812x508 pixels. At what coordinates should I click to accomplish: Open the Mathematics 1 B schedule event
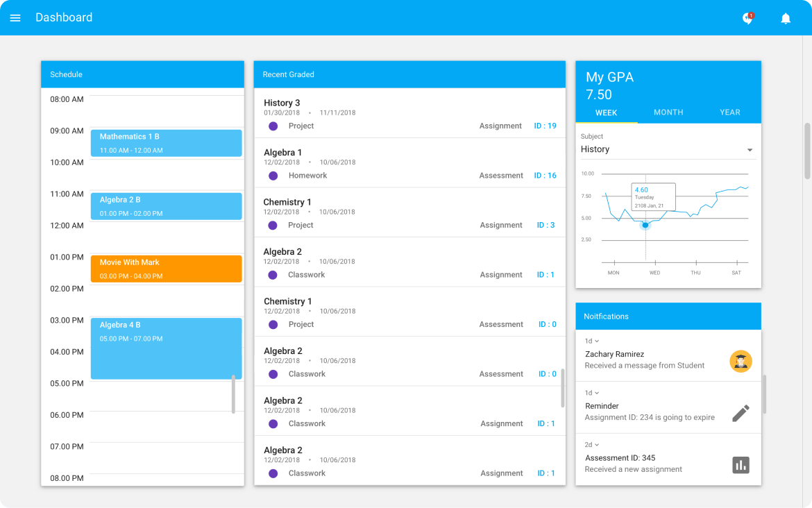166,143
